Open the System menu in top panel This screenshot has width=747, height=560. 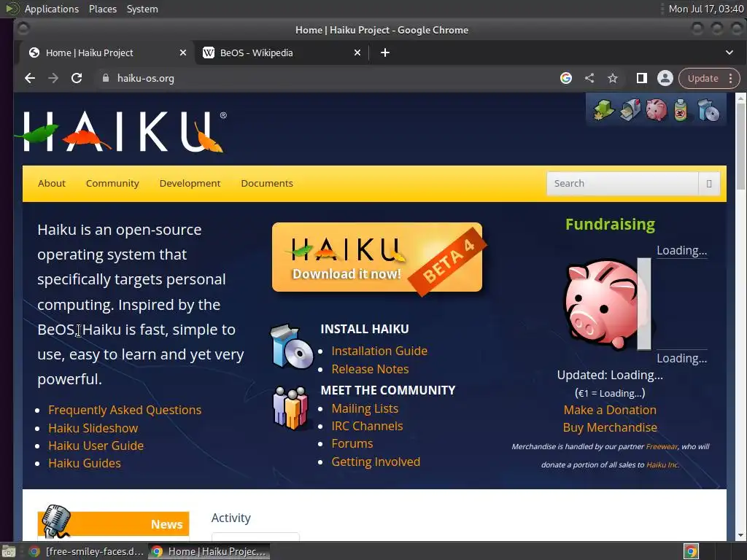coord(142,9)
